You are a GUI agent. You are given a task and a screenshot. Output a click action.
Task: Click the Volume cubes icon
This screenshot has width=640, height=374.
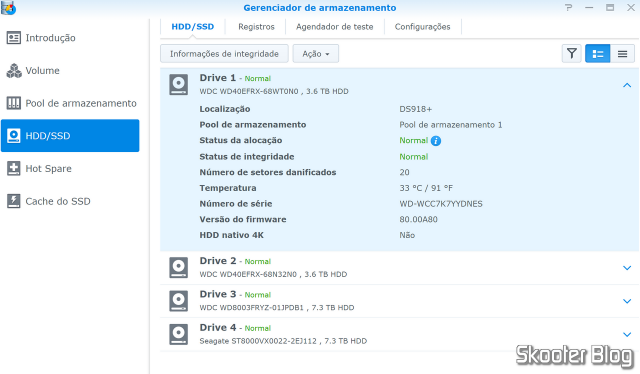pos(13,71)
